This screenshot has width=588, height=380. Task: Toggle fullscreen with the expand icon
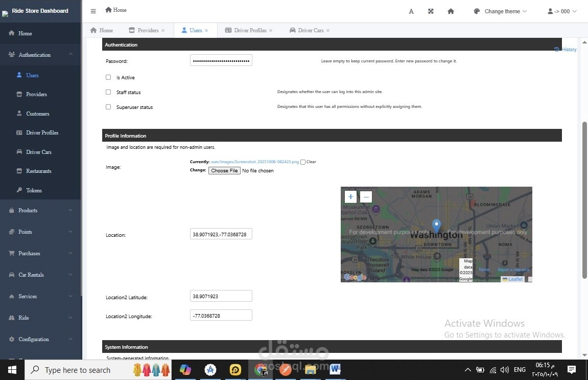431,11
